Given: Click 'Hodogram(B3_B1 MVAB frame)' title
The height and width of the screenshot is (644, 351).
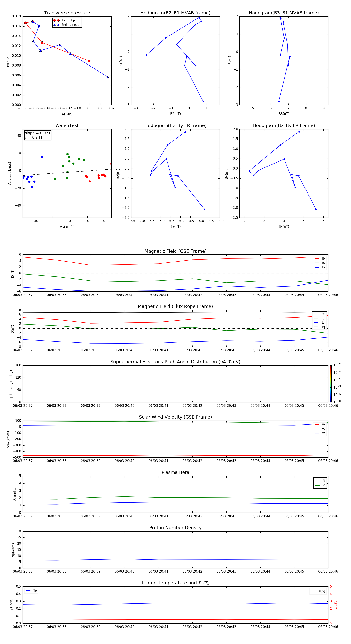Looking at the screenshot, I should point(284,13).
